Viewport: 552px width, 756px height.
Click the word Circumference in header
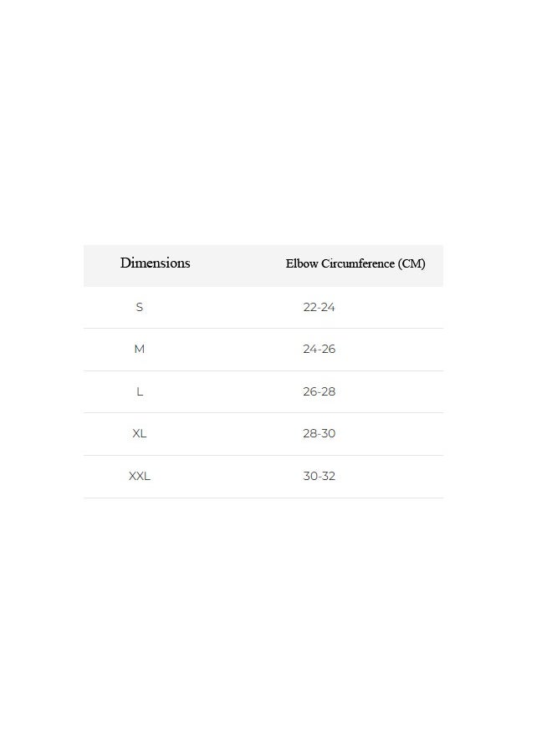358,263
